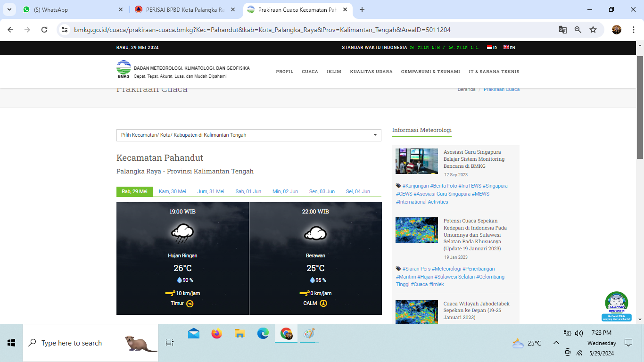Open the IT & SARANA TEKNIS menu

(494, 72)
